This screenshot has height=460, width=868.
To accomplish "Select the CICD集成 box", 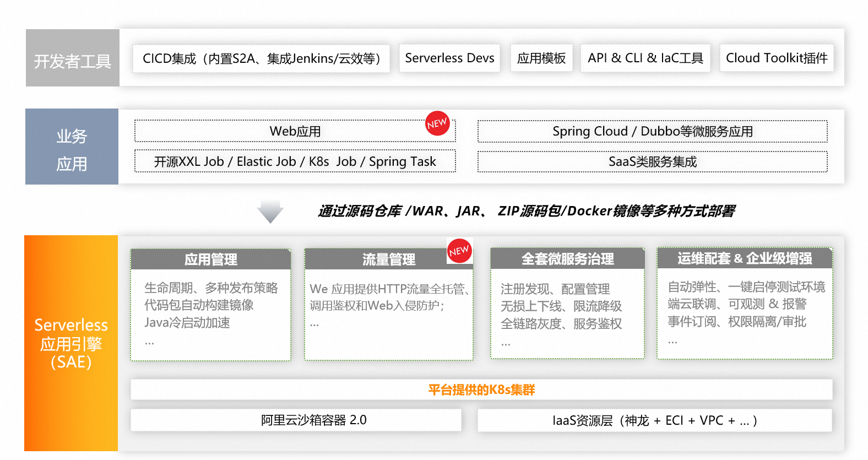I will (262, 58).
